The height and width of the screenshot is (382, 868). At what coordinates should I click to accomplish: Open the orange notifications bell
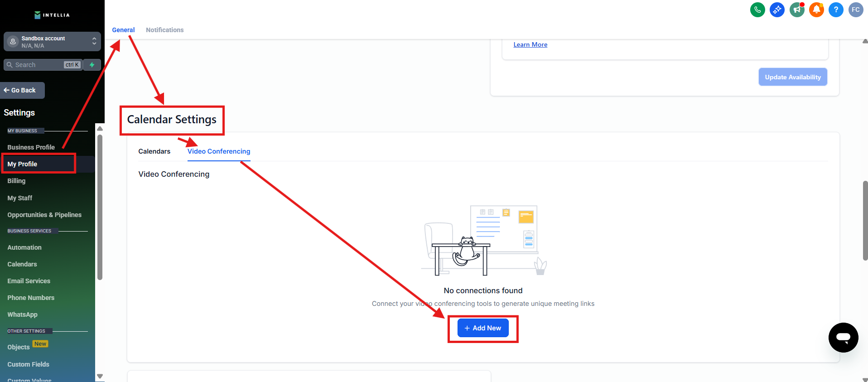tap(816, 10)
